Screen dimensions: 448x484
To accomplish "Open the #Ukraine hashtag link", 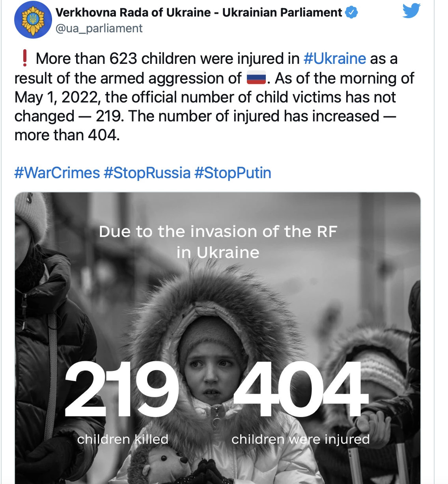I will [x=335, y=59].
